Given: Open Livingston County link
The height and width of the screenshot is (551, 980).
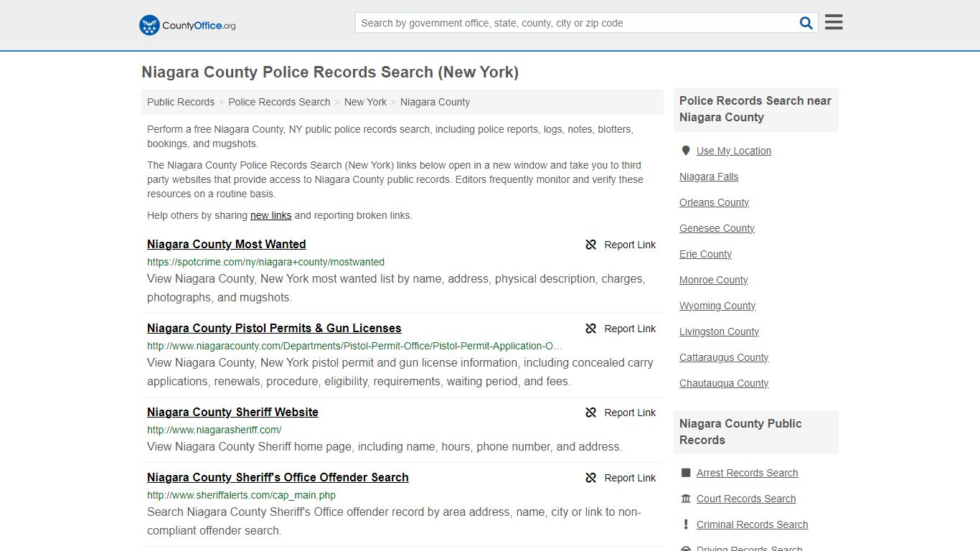Looking at the screenshot, I should [719, 331].
